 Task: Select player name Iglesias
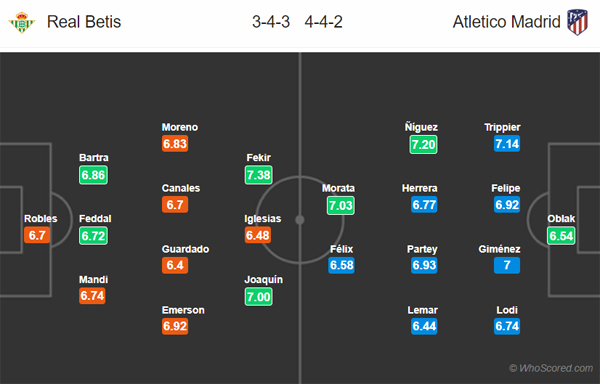[262, 218]
